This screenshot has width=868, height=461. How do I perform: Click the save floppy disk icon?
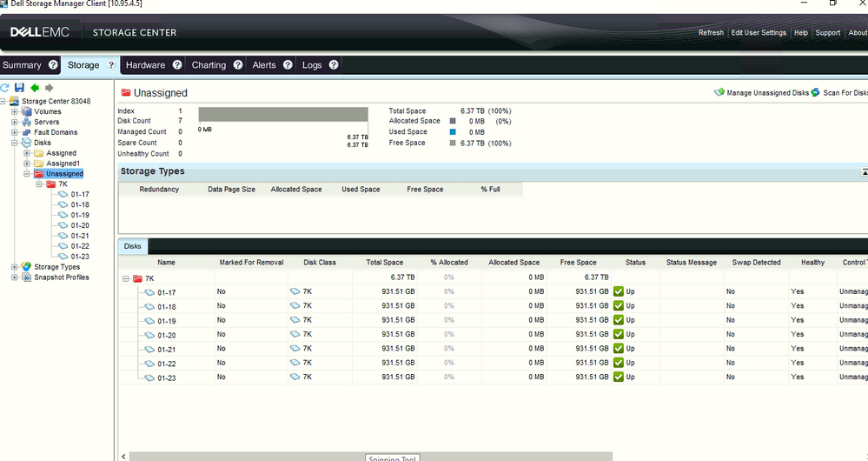[19, 88]
